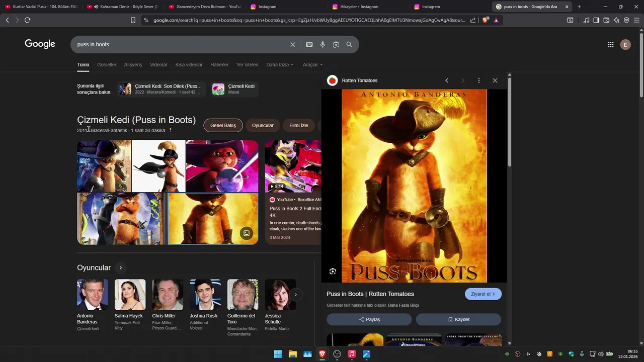Switch to Hikayeler Instagram browser tab
The image size is (644, 362).
(x=369, y=7)
